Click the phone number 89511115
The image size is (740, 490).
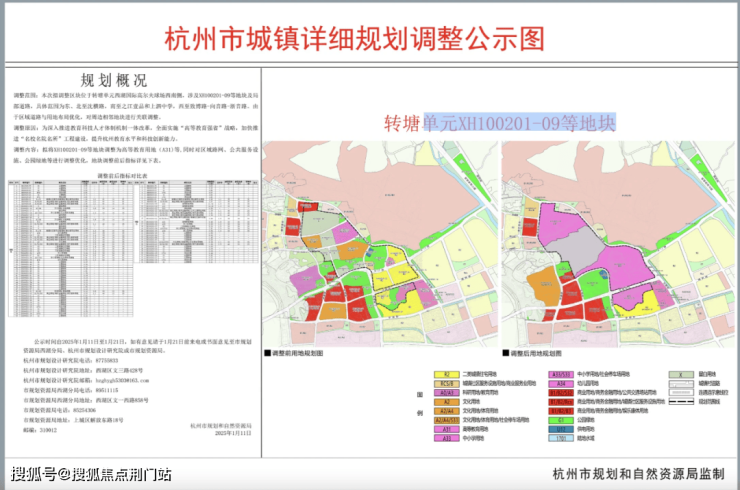pos(107,390)
